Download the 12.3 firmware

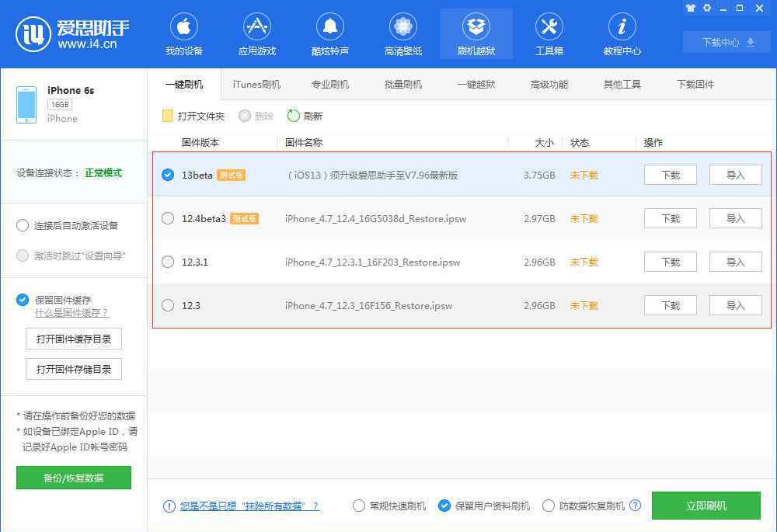pyautogui.click(x=671, y=305)
